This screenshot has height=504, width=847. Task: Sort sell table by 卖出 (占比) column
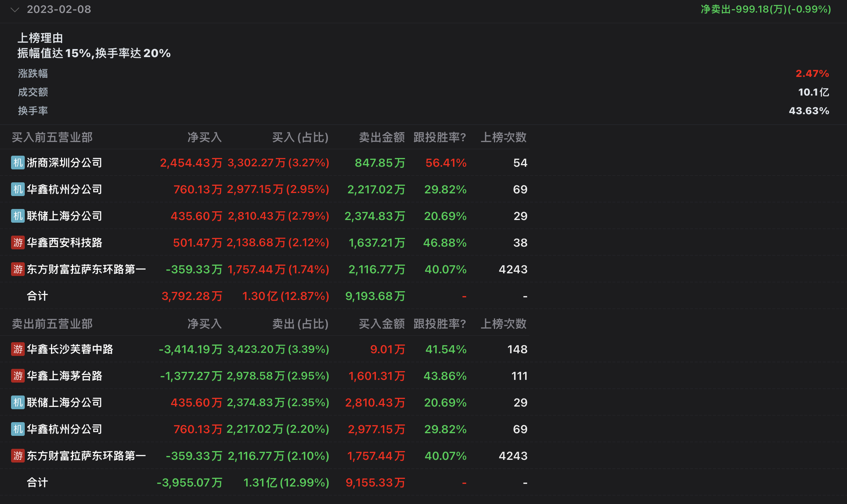pos(300,324)
